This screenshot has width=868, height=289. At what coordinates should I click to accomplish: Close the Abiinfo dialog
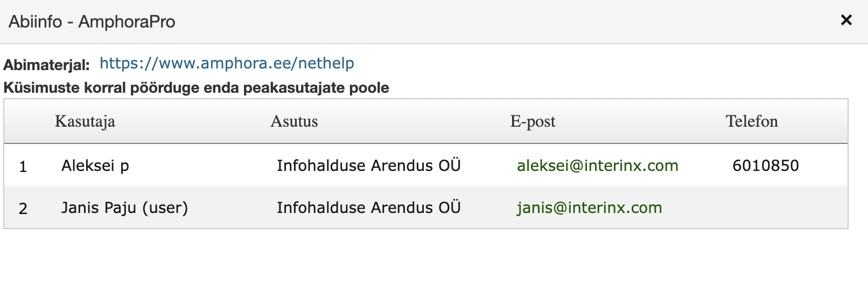pyautogui.click(x=846, y=20)
